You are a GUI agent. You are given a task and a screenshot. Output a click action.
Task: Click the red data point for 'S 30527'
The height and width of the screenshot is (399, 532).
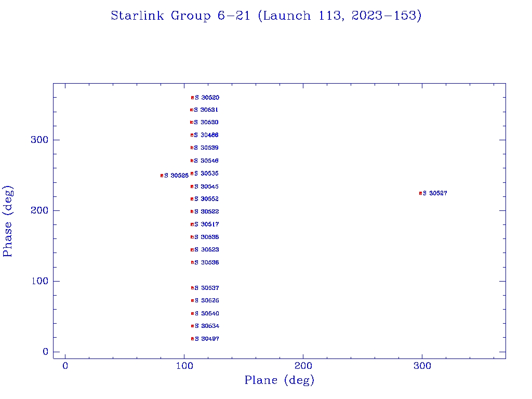(x=421, y=193)
